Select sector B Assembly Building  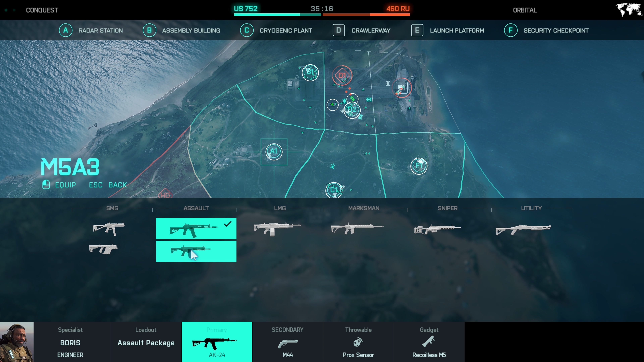tap(181, 30)
